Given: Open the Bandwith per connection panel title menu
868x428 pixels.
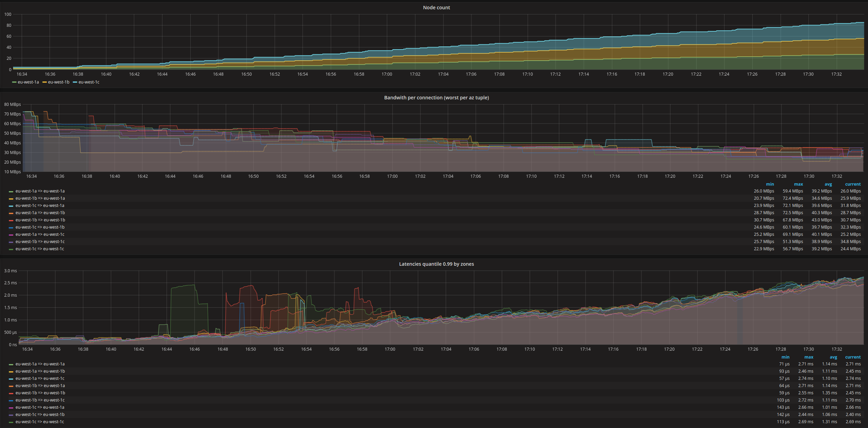Looking at the screenshot, I should pos(436,98).
